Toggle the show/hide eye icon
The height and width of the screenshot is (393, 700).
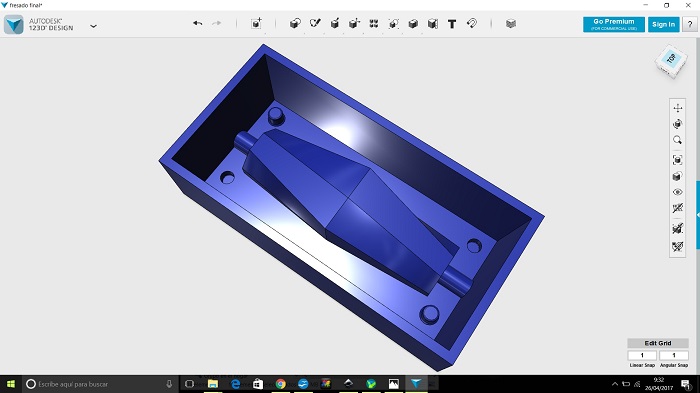(678, 192)
